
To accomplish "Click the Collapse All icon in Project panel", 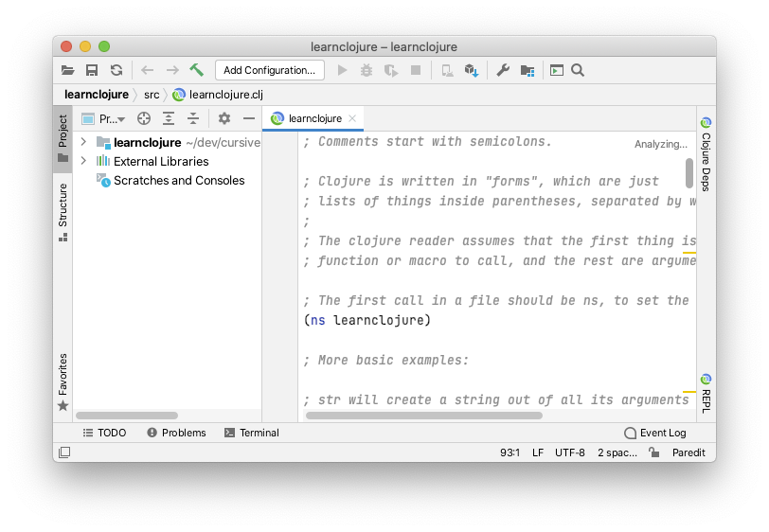I will click(193, 118).
